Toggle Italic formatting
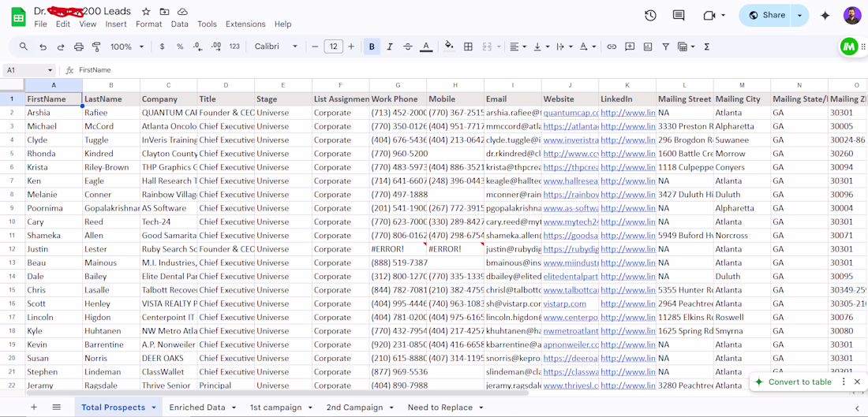The height and width of the screenshot is (417, 868). pos(390,47)
